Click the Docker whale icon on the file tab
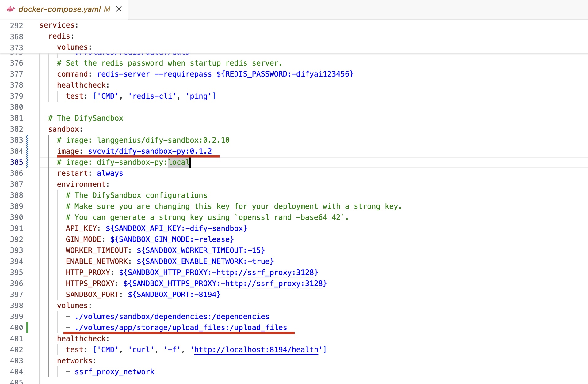 (x=11, y=9)
